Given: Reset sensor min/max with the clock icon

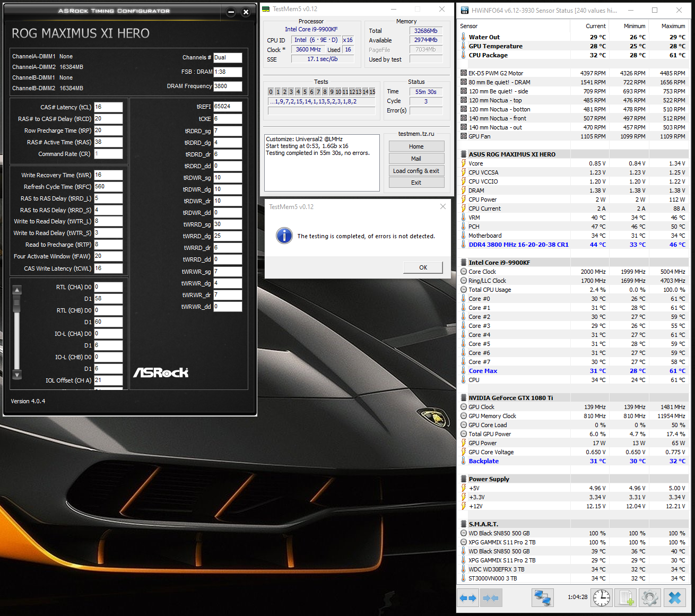Looking at the screenshot, I should (x=602, y=598).
